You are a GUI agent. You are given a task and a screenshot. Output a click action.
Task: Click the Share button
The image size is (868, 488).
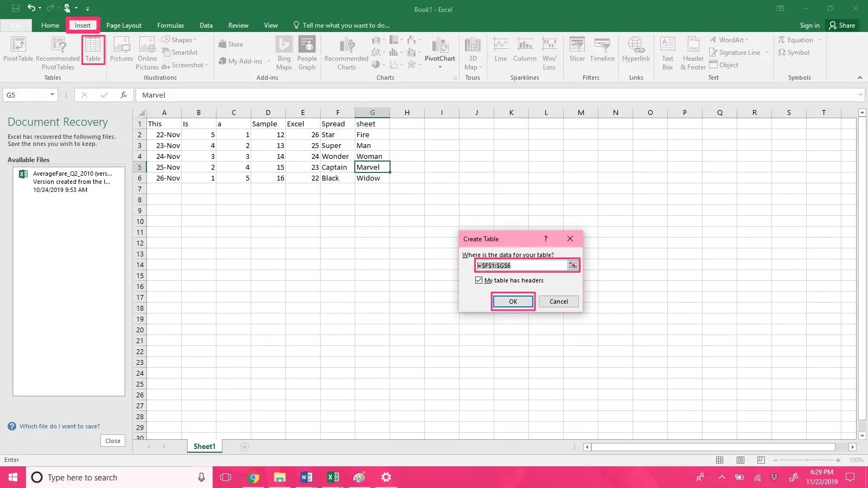tap(842, 25)
